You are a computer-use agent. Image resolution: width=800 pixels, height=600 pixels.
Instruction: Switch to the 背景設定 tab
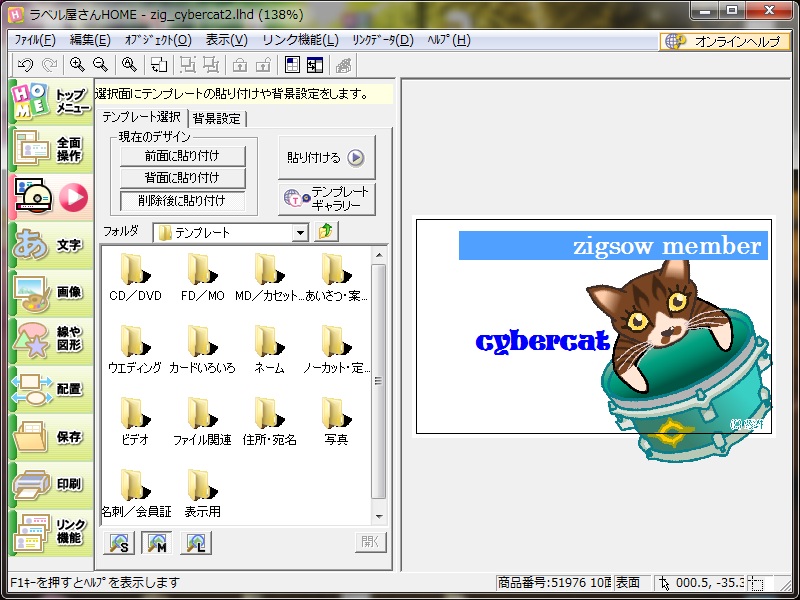[217, 119]
